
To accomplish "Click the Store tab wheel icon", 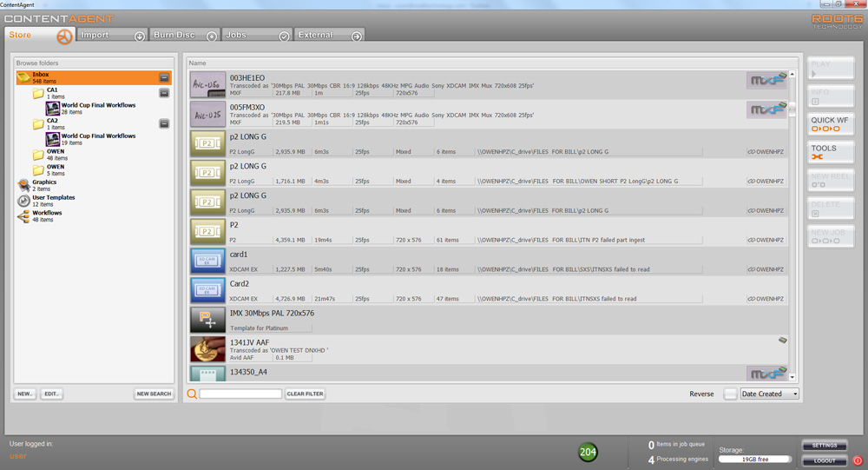I will [x=65, y=36].
